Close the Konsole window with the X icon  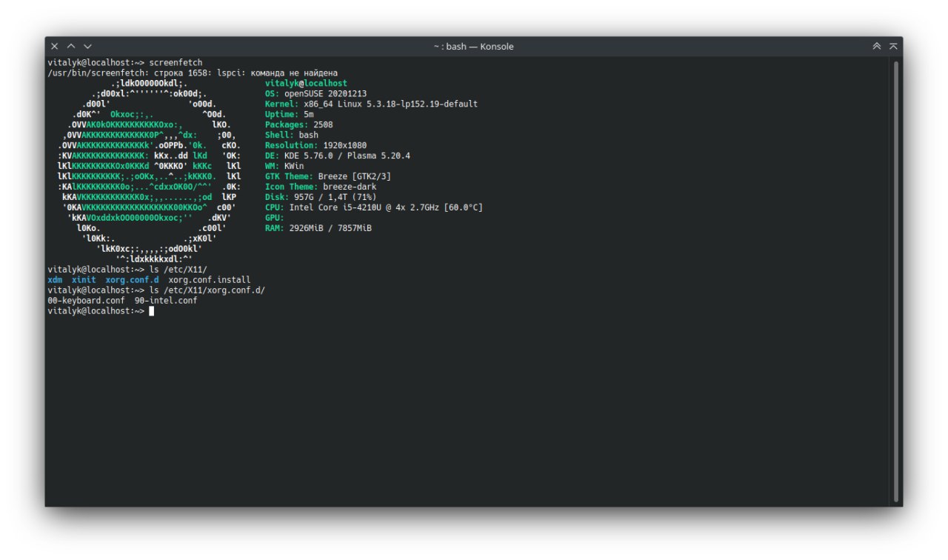tap(55, 46)
